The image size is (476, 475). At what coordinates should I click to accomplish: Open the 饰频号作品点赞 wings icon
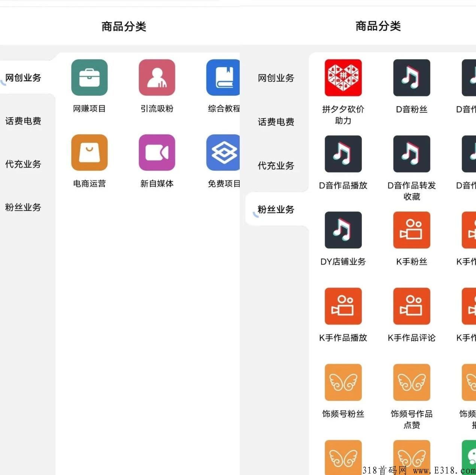[412, 382]
